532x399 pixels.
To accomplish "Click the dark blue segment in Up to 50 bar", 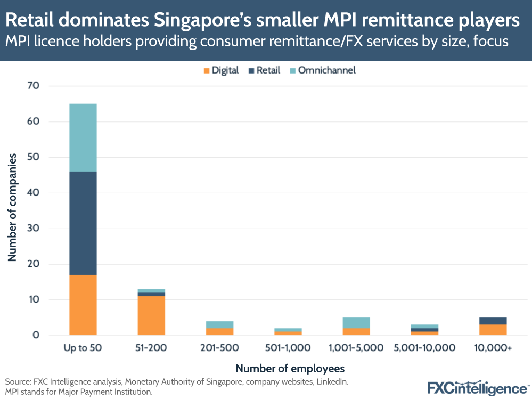I will point(83,224).
